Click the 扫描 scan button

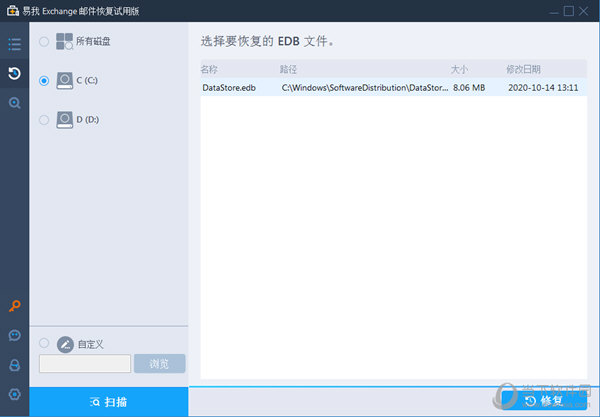click(x=109, y=402)
